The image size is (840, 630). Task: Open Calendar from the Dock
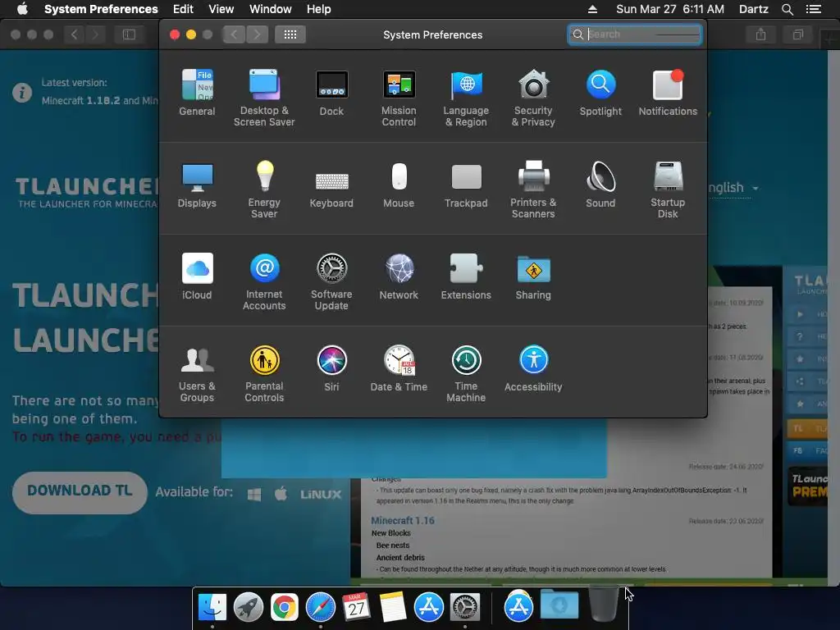coord(356,607)
